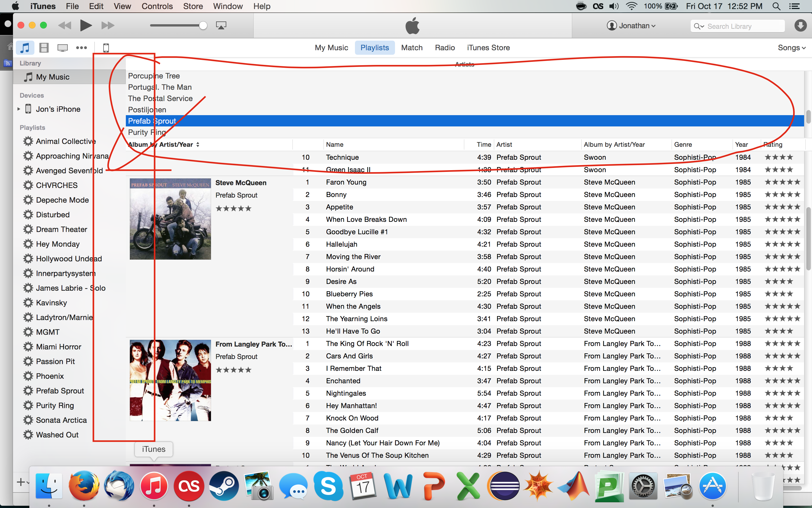Expand Jon's iPhone disclosure triangle

(19, 109)
